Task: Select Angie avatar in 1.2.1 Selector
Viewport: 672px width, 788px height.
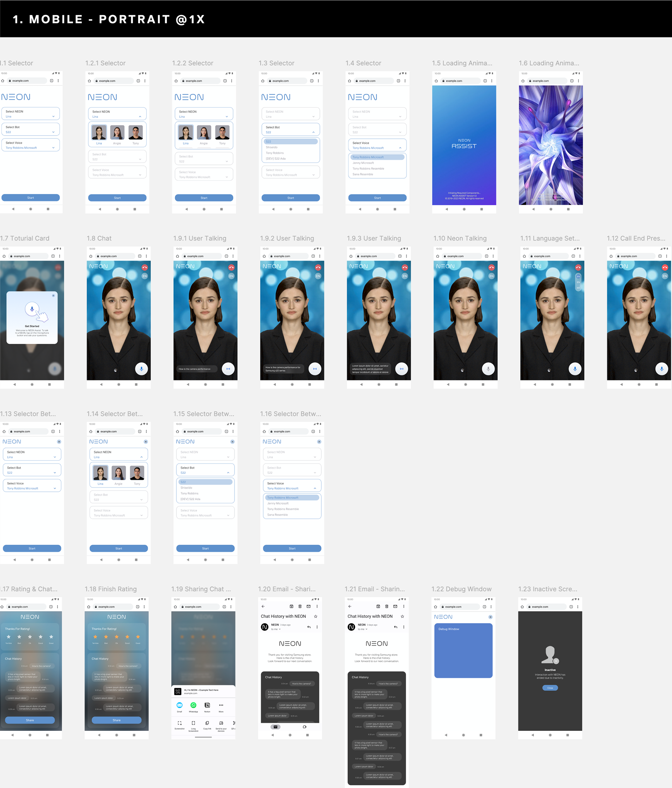Action: click(x=117, y=133)
